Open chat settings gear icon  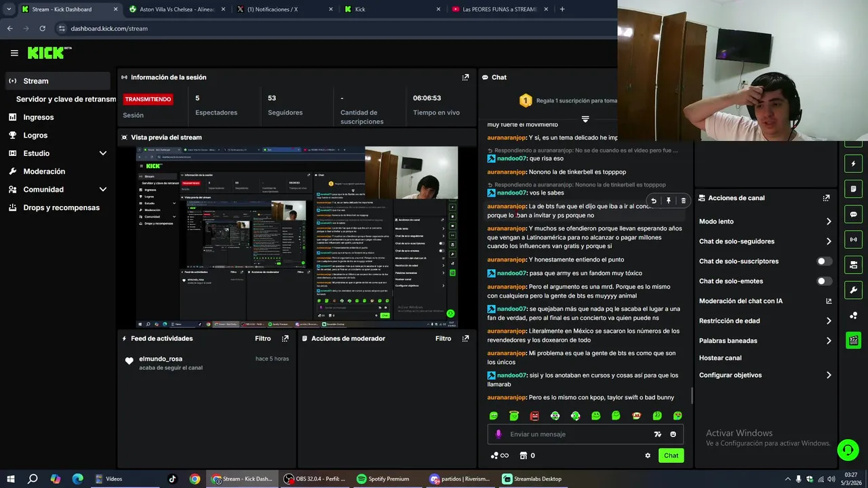click(x=648, y=455)
